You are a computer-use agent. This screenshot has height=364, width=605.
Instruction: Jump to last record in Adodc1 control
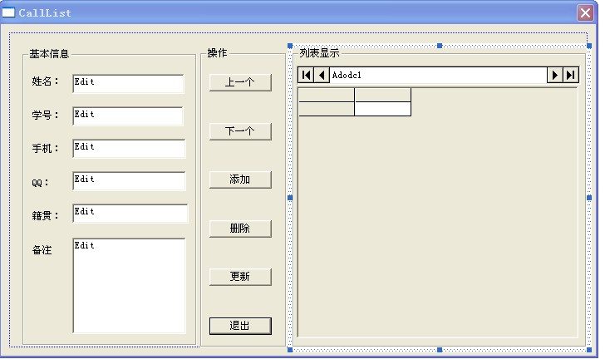(x=571, y=75)
